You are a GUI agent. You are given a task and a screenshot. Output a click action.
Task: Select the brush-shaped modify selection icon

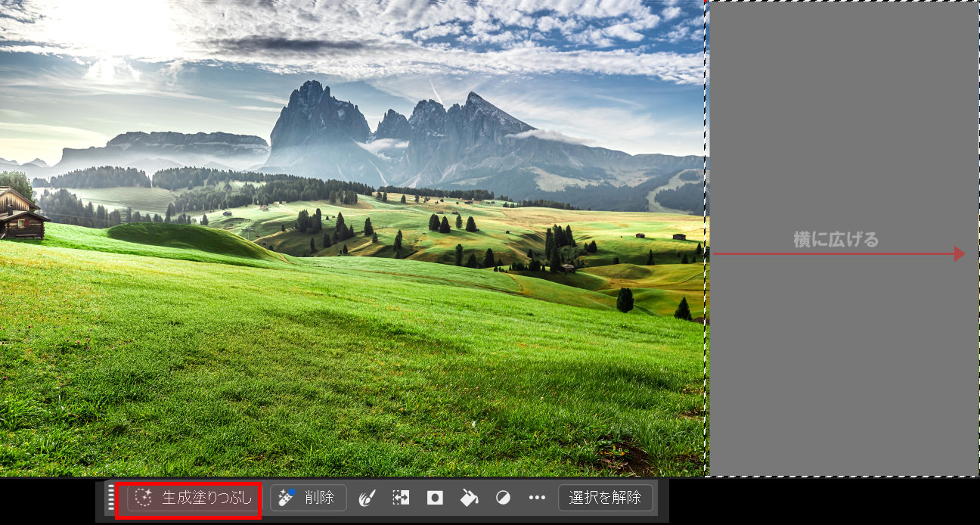367,498
